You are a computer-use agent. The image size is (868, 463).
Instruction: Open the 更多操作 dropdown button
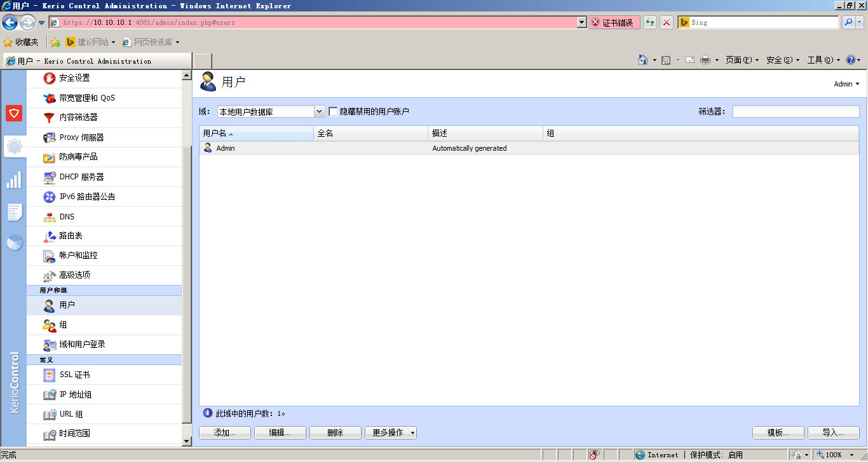point(391,432)
